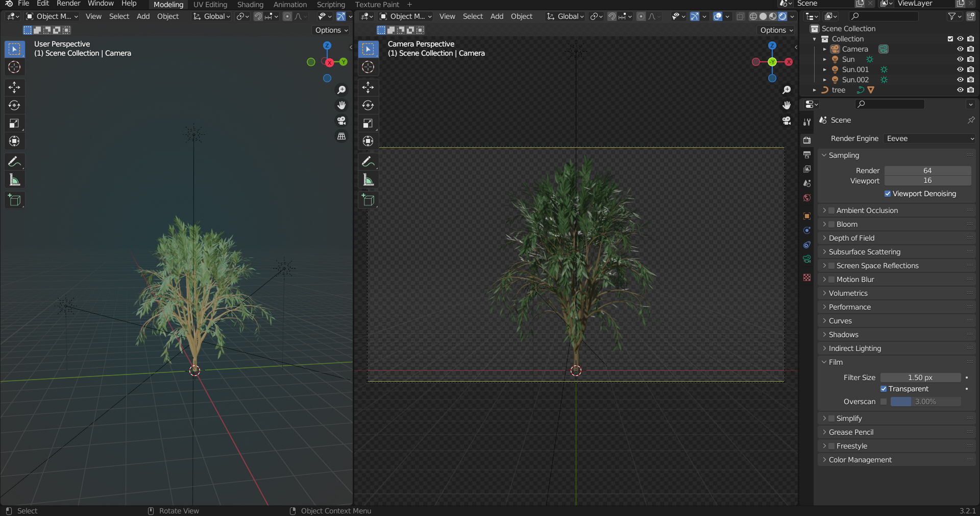Click the Add Cube tool in camera viewport
This screenshot has width=980, height=516.
coord(368,200)
